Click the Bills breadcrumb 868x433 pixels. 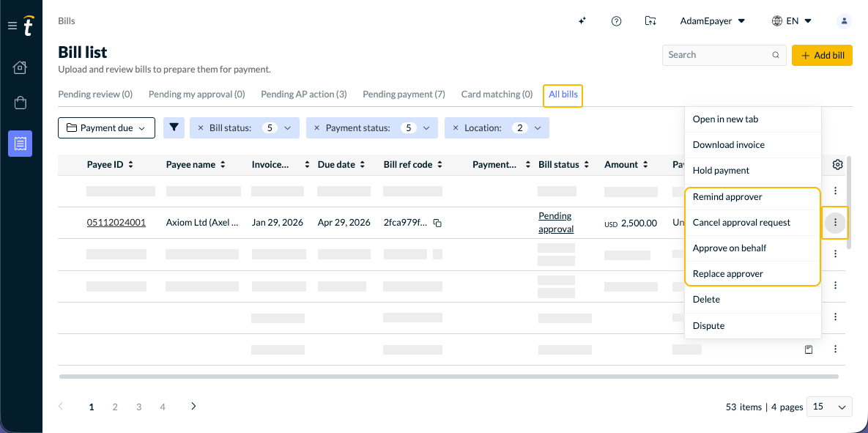click(67, 21)
